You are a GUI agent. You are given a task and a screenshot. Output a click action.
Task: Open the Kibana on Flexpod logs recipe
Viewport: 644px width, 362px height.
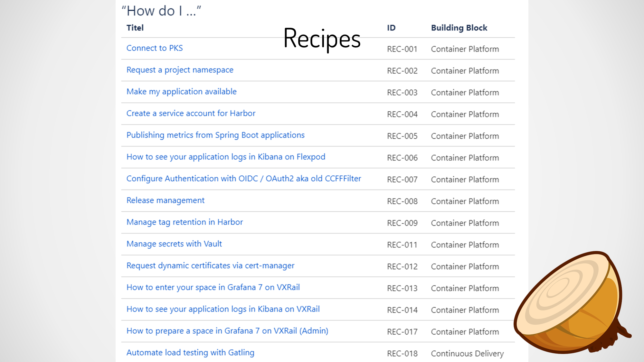[x=226, y=157]
